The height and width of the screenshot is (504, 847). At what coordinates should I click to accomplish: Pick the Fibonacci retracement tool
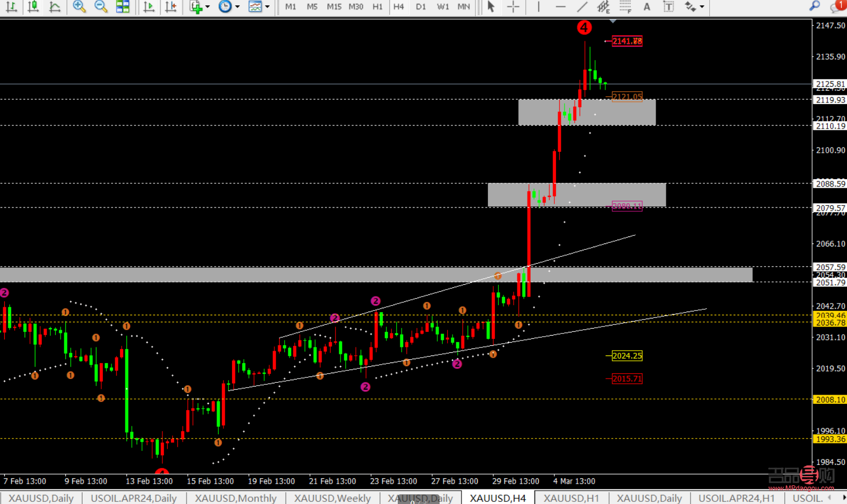click(x=625, y=7)
